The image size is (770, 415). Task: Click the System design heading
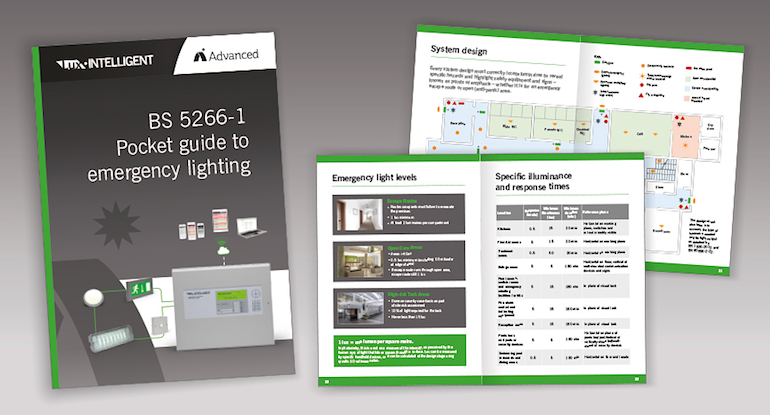point(459,50)
